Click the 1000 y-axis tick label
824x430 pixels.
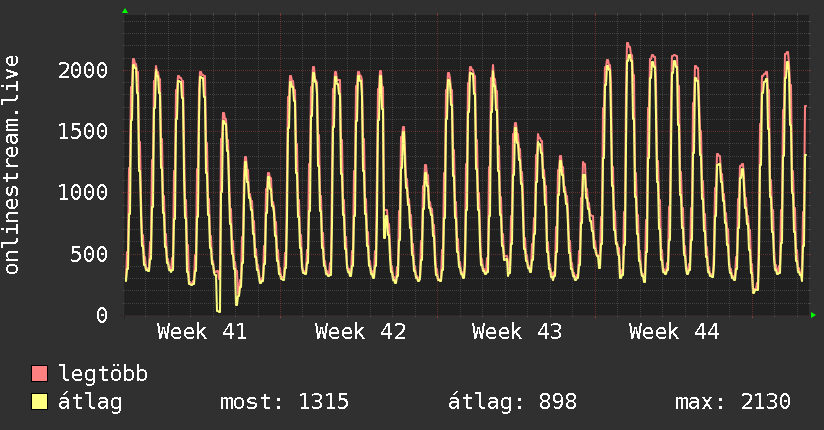click(83, 192)
